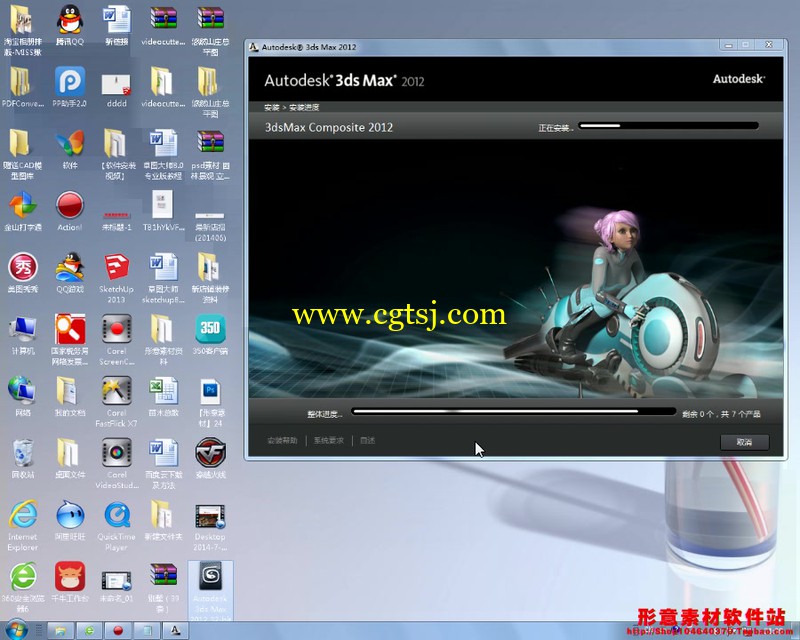Open the 自述 readme link in installer
This screenshot has height=640, width=800.
pyautogui.click(x=367, y=440)
